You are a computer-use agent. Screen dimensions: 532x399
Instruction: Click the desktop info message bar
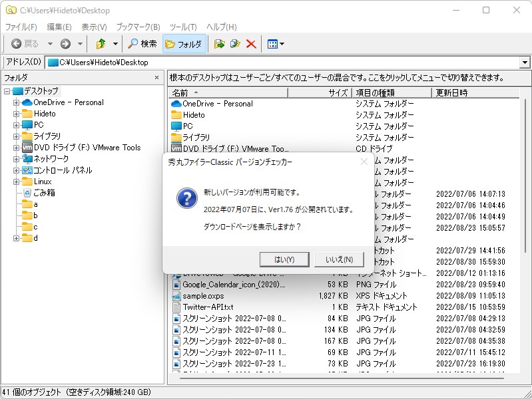click(349, 78)
